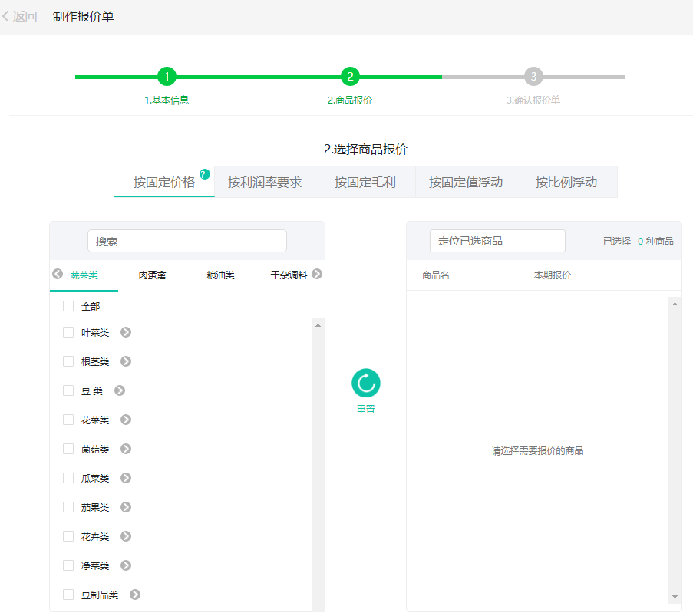Click the 返回 back link

22,15
